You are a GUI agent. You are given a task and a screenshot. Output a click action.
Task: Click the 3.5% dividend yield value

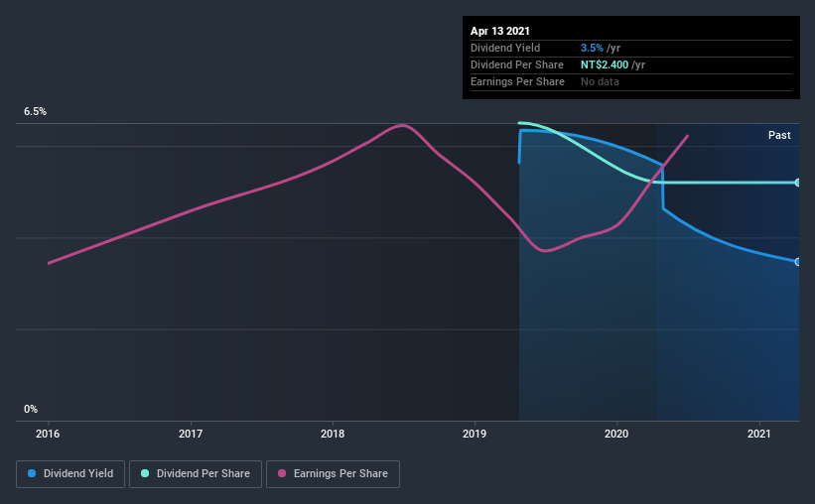point(592,48)
